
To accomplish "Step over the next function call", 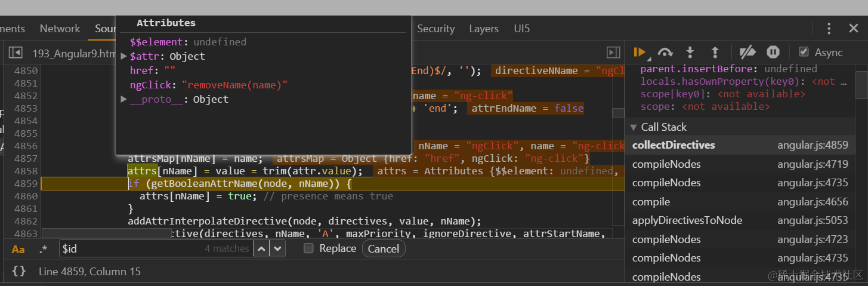I will 665,53.
